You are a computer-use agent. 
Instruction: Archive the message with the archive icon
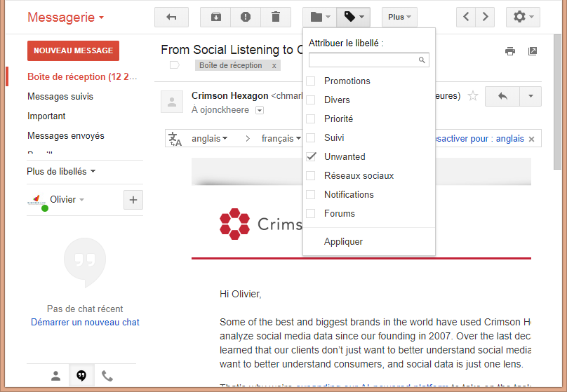(215, 17)
